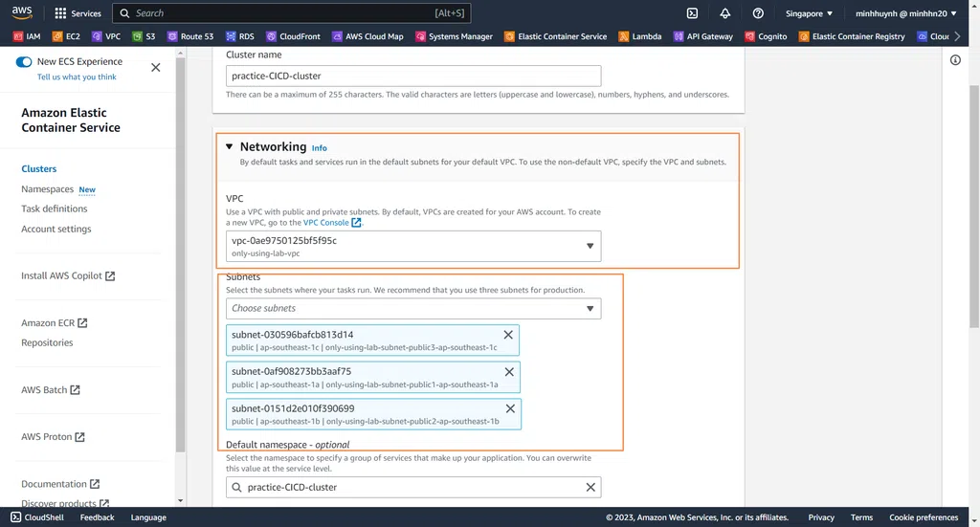Open CloudShell in the footer

(37, 517)
